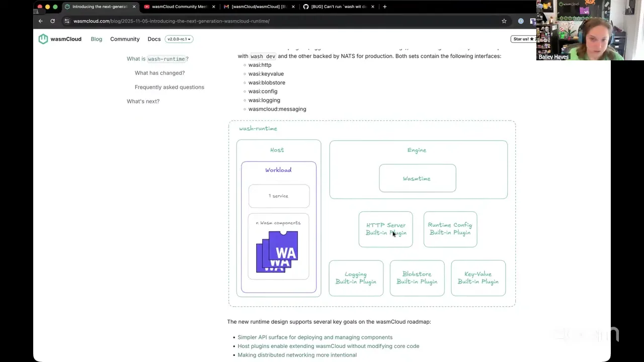The width and height of the screenshot is (644, 362).
Task: Click the Workload label in diagram
Action: [x=278, y=170]
